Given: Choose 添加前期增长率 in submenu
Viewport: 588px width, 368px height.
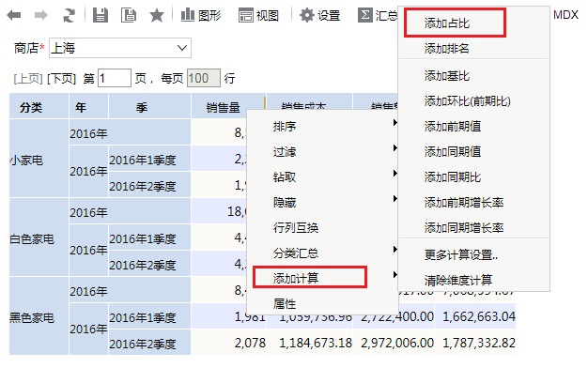Looking at the screenshot, I should pos(473,203).
